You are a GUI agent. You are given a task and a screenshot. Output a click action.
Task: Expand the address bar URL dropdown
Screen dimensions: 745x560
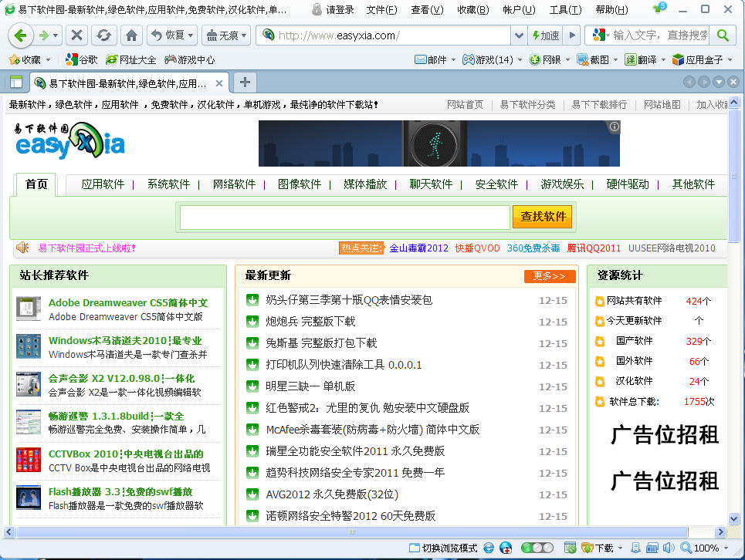[519, 35]
